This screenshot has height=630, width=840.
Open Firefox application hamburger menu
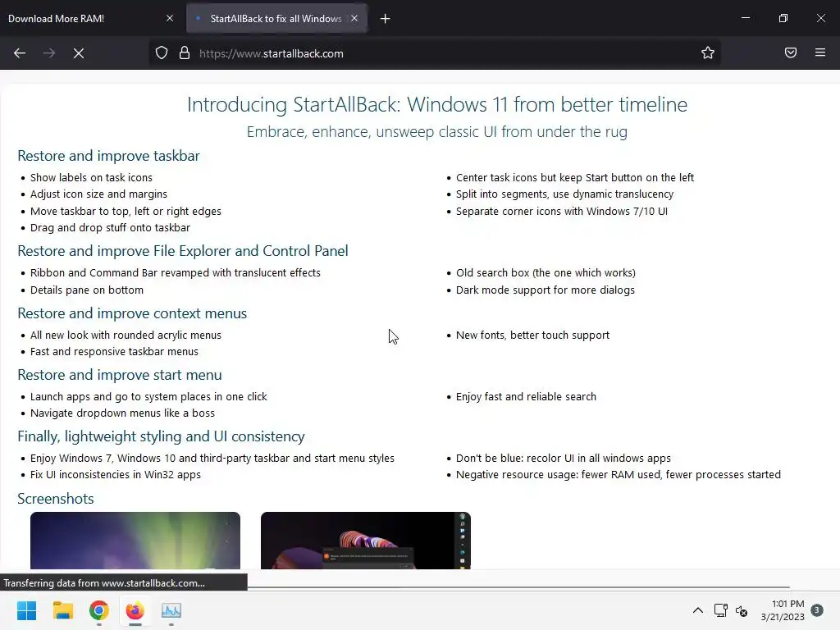pyautogui.click(x=819, y=52)
